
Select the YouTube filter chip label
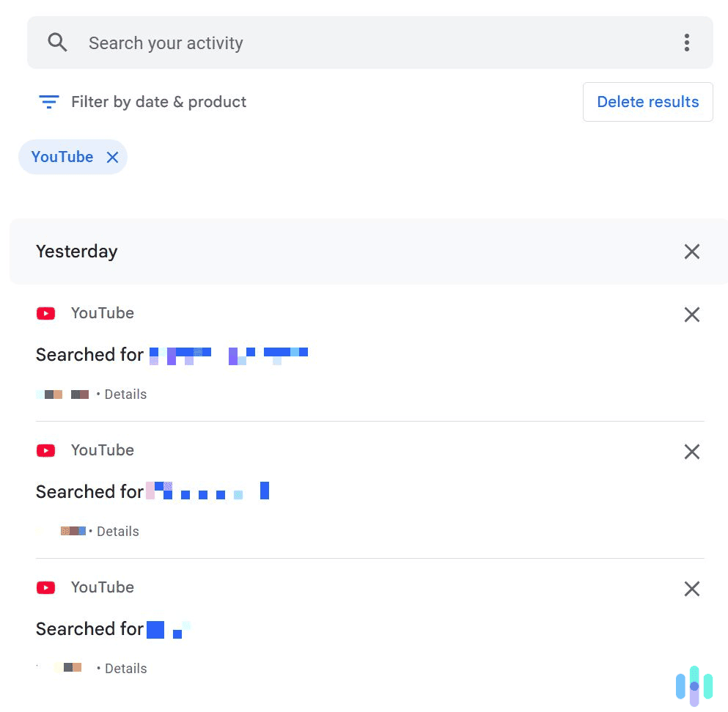coord(62,156)
